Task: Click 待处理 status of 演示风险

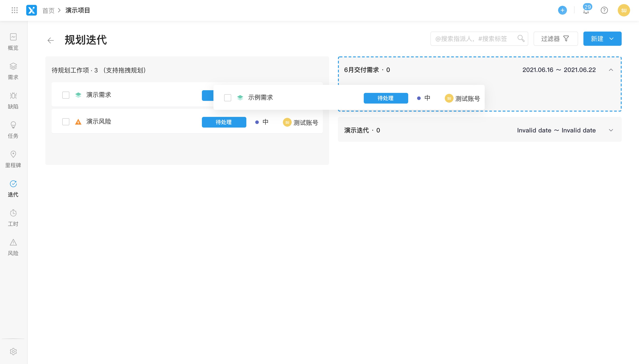Action: (224, 122)
